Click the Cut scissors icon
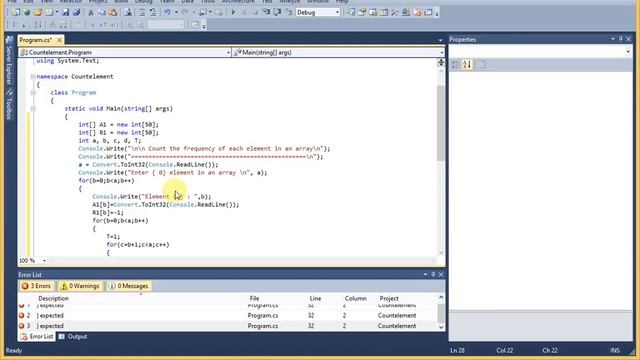The image size is (640, 360). [x=91, y=12]
